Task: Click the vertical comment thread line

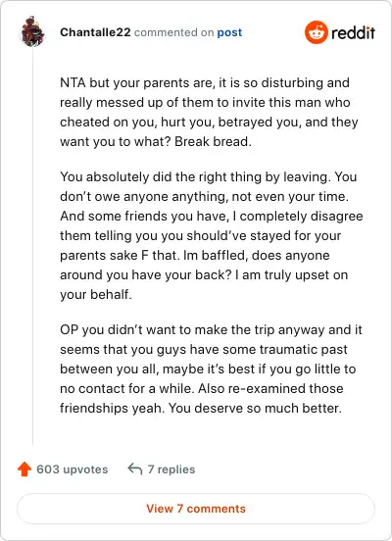Action: (x=32, y=247)
